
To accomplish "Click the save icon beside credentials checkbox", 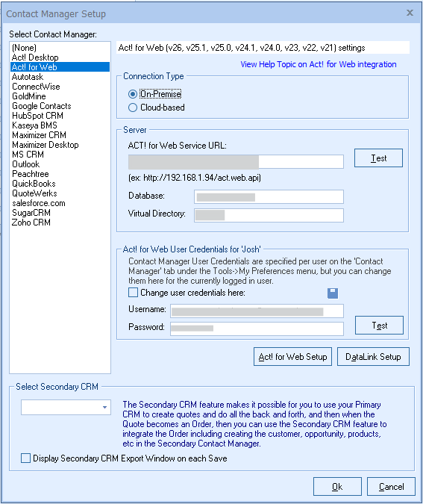I will (333, 293).
